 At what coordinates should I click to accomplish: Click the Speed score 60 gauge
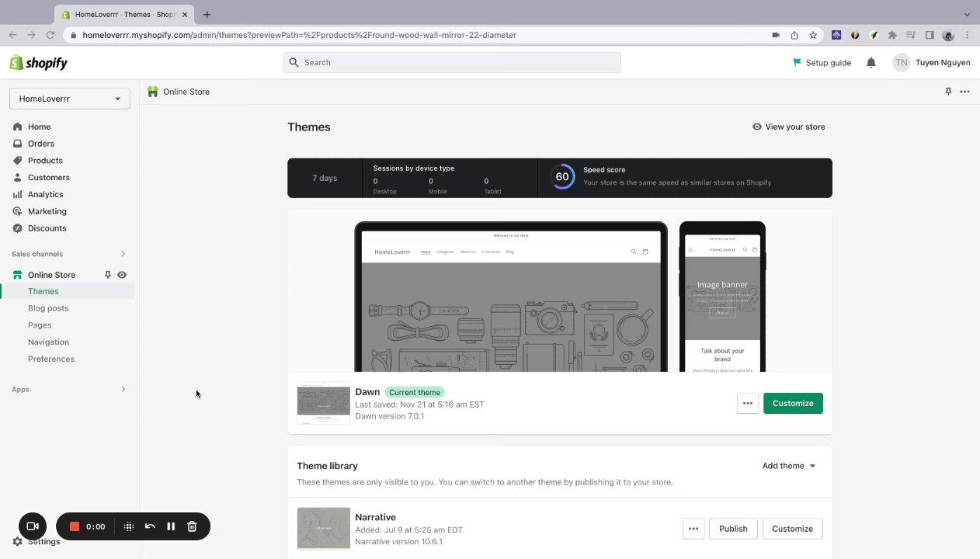(x=562, y=176)
